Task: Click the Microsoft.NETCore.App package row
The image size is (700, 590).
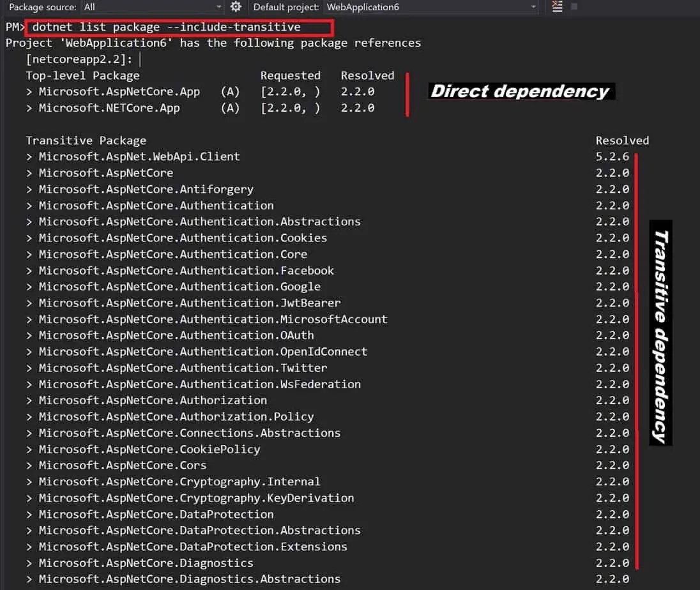Action: (200, 108)
